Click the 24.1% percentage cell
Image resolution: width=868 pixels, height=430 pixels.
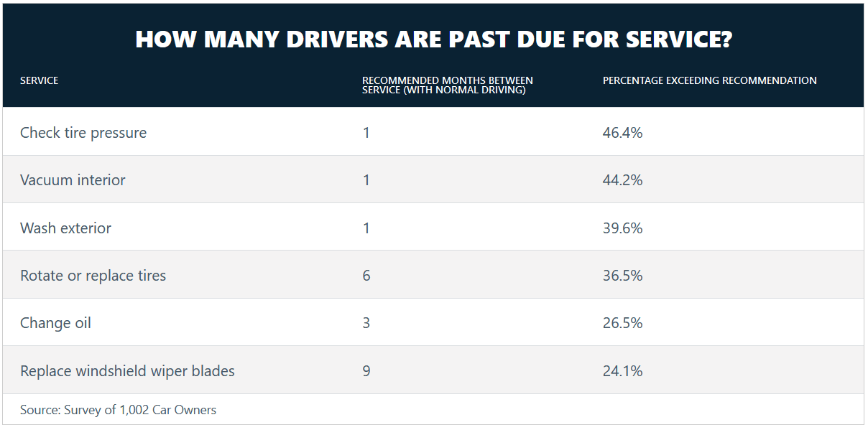(622, 371)
